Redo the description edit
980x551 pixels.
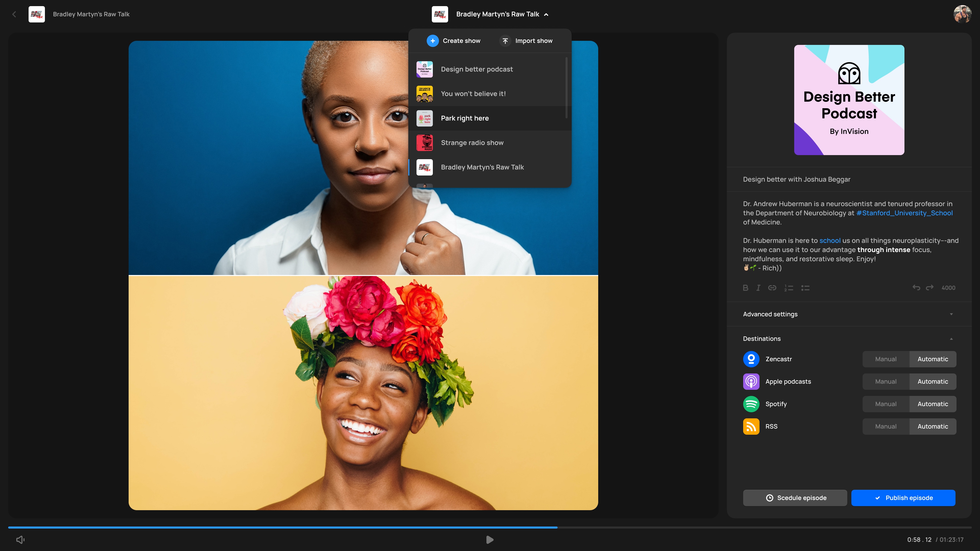(929, 287)
